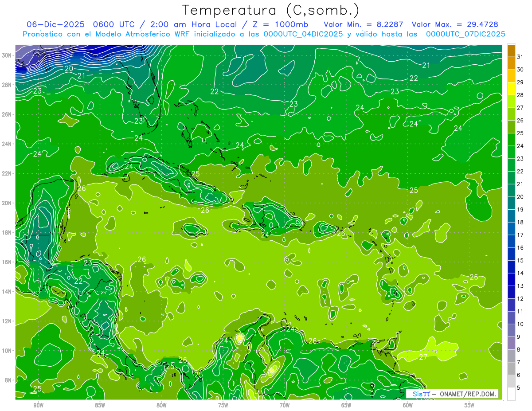
Task: Click the legend swatch between 30 and 31
Action: (x=511, y=63)
